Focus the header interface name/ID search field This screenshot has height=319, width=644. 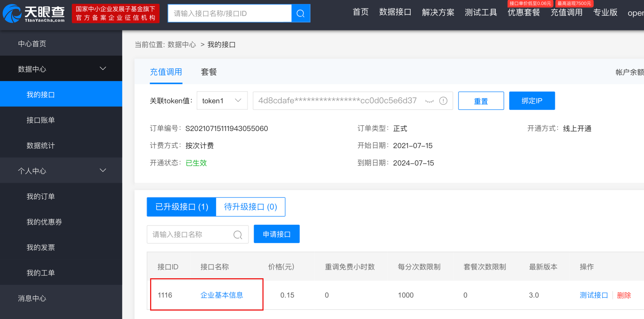tap(230, 13)
